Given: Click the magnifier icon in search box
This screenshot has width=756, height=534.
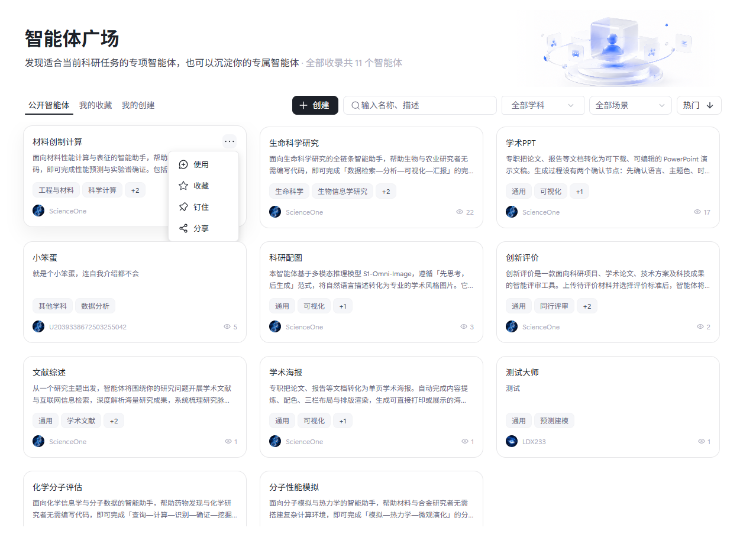Looking at the screenshot, I should point(356,105).
